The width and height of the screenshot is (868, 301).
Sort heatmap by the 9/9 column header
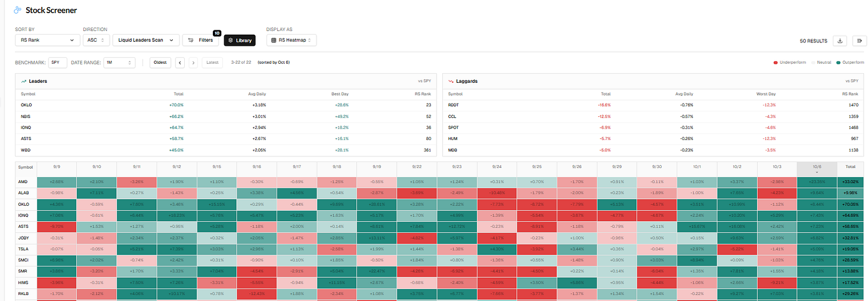point(57,169)
